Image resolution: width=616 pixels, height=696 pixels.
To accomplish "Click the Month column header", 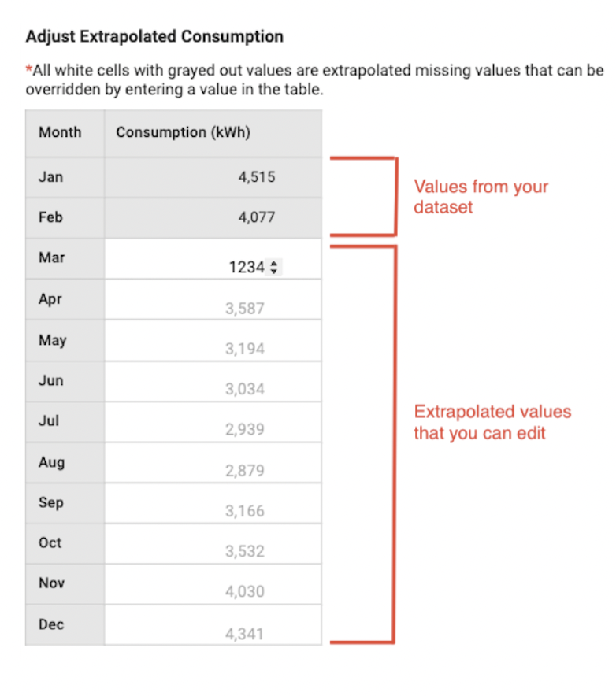I will 60,132.
